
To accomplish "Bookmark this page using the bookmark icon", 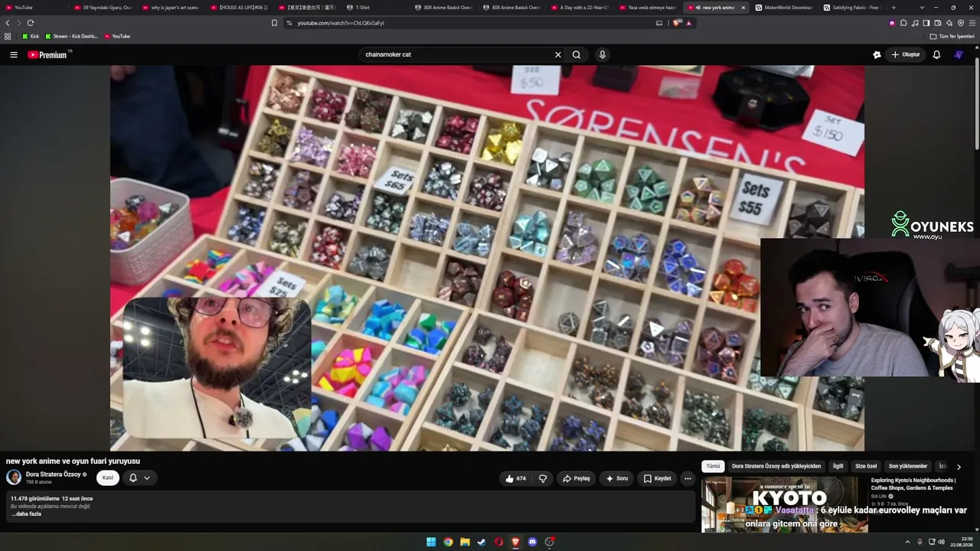I will tap(274, 23).
